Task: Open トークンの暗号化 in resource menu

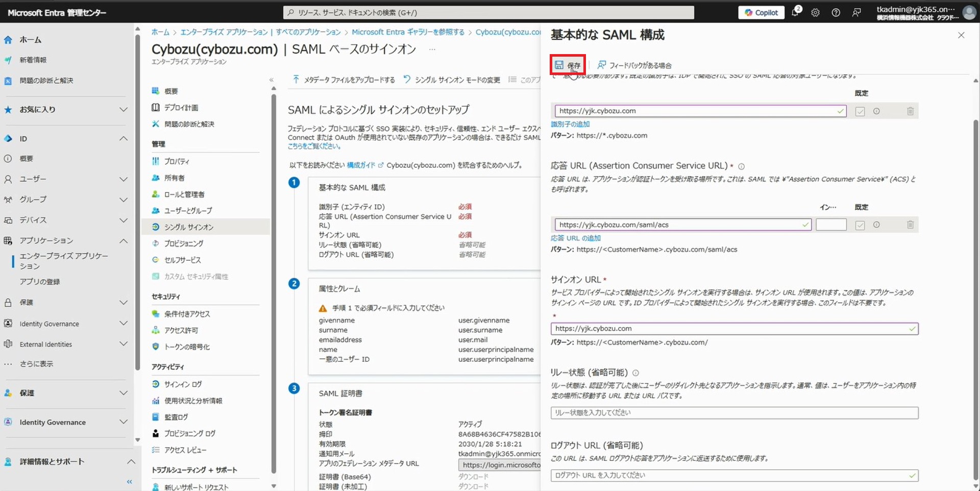Action: click(187, 347)
